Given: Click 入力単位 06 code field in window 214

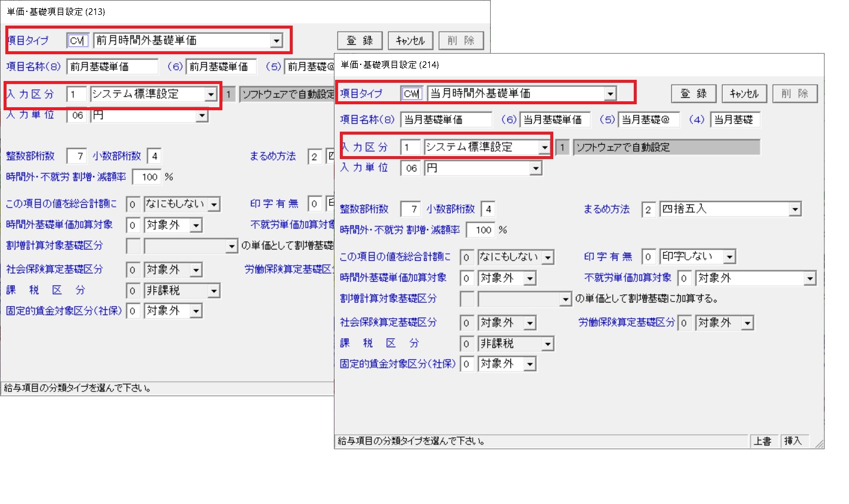Looking at the screenshot, I should [x=411, y=169].
